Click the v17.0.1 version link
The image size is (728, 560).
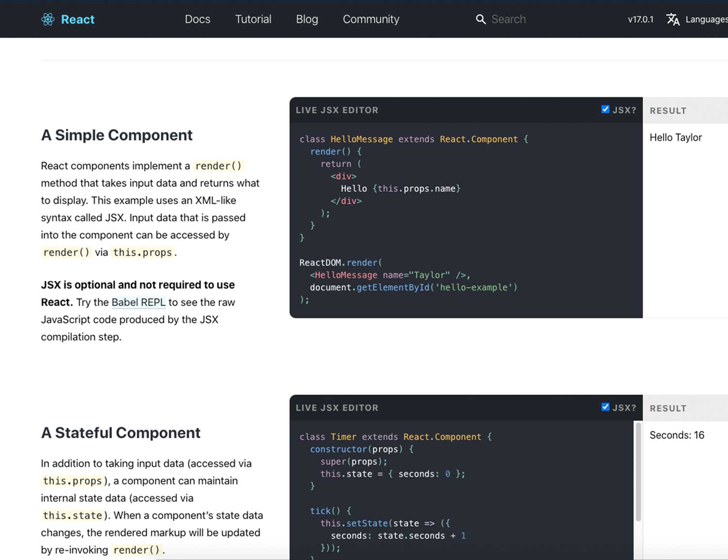(x=641, y=19)
